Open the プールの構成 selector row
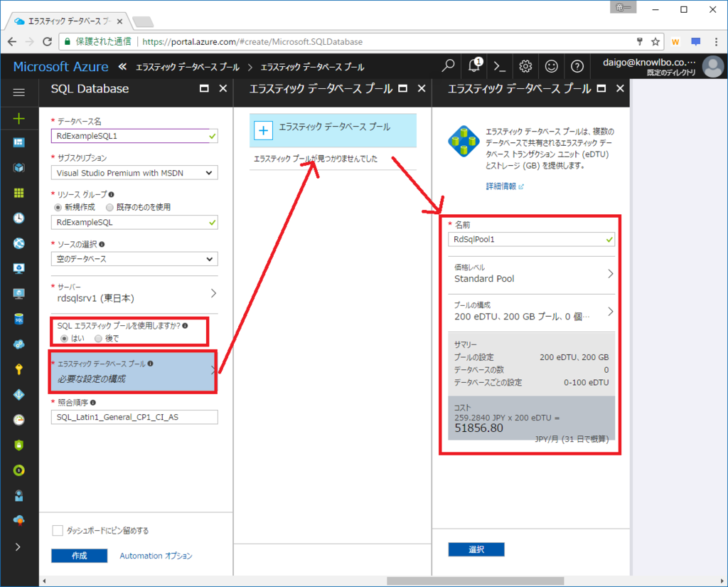 click(x=531, y=312)
